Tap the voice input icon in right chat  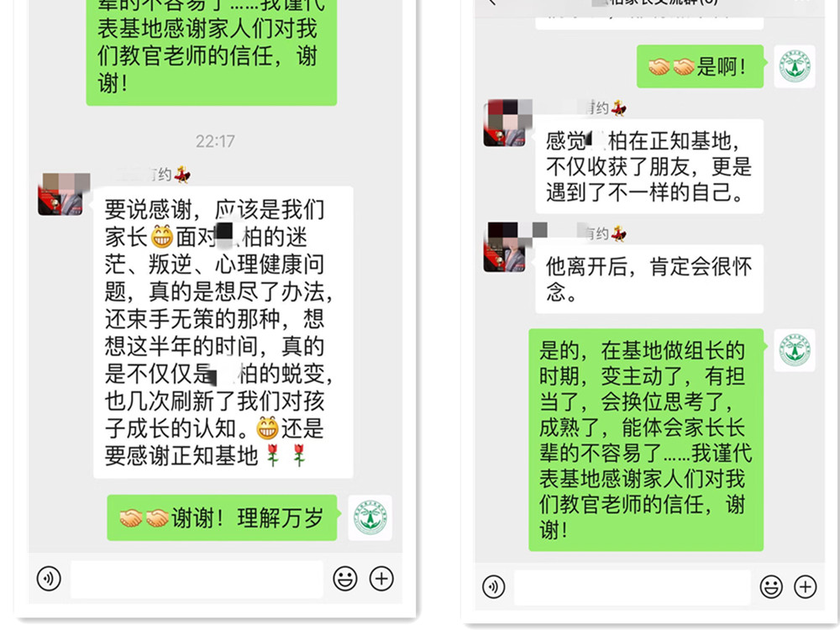493,586
